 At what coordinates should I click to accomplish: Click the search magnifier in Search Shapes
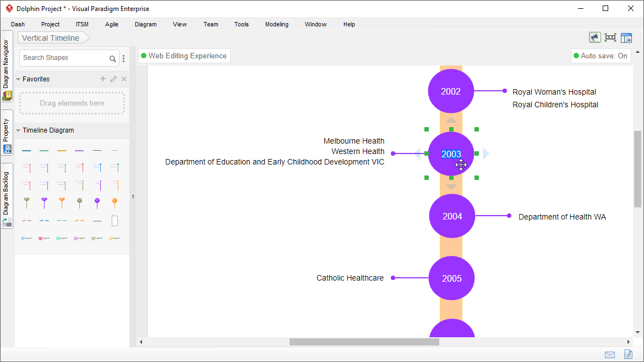point(112,59)
